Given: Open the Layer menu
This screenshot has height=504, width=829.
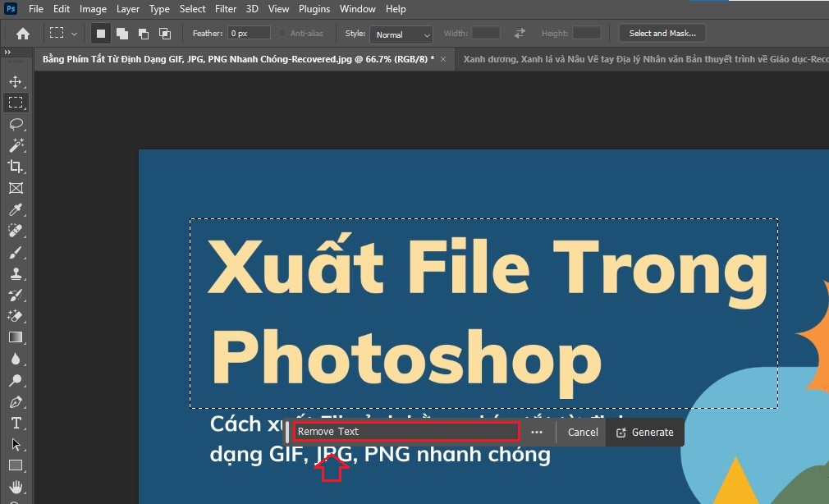Looking at the screenshot, I should pyautogui.click(x=128, y=9).
